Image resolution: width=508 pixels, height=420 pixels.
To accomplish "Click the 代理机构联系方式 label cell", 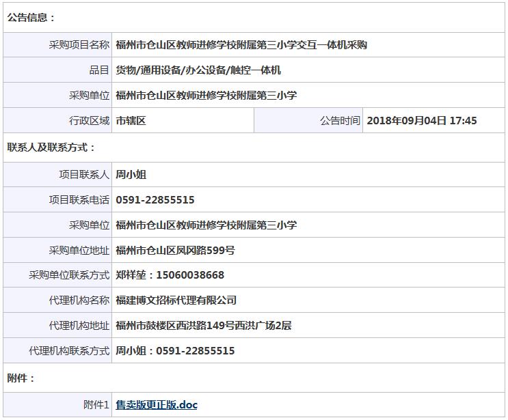I will tap(57, 351).
